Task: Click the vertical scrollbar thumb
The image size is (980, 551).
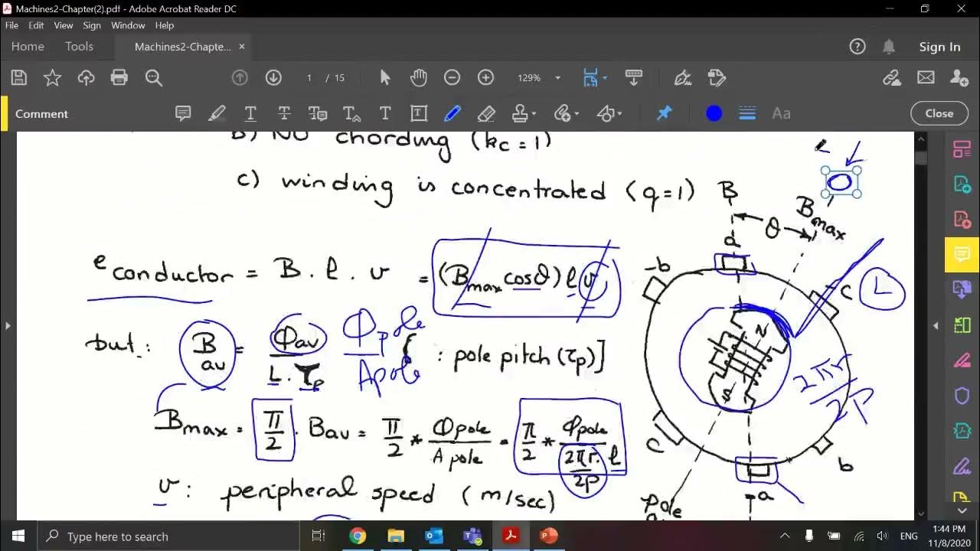Action: 921,158
